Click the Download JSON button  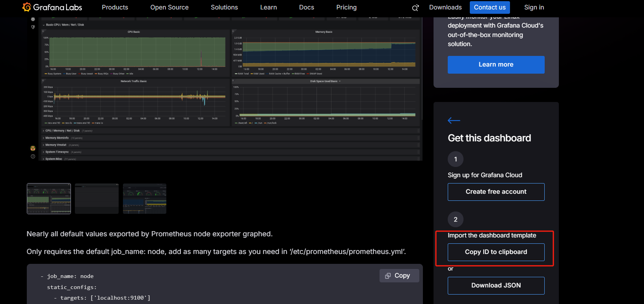[x=496, y=285]
